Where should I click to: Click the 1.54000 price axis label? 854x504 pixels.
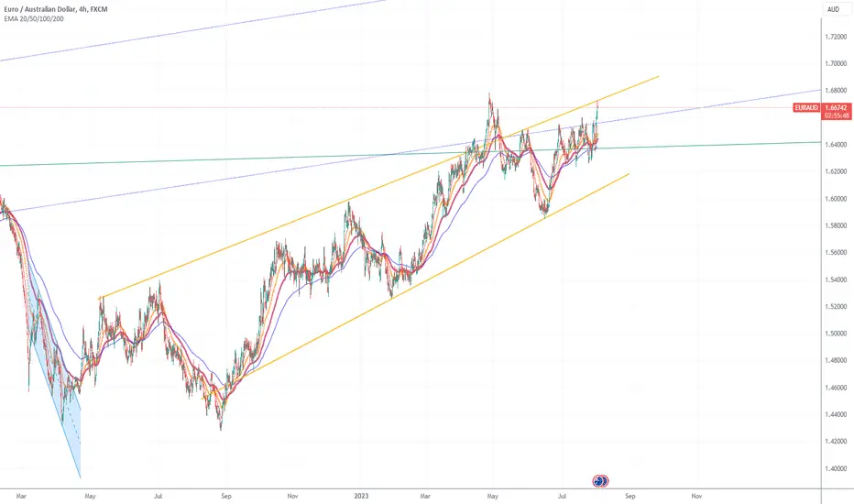(836, 280)
